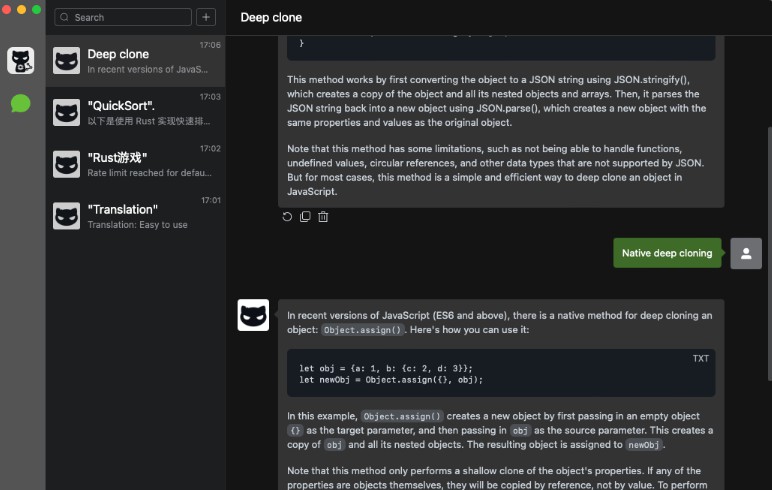Click the TXT label on the code block
772x490 pixels.
(x=700, y=358)
